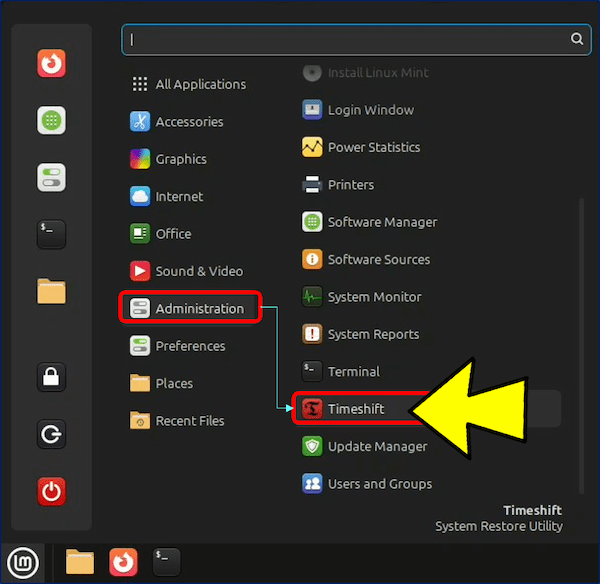Click the search magnifier icon
The height and width of the screenshot is (584, 600).
click(577, 39)
